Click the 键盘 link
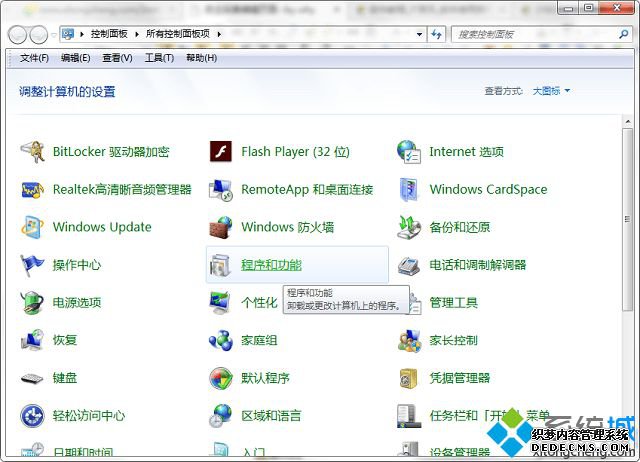This screenshot has width=640, height=462. point(64,378)
